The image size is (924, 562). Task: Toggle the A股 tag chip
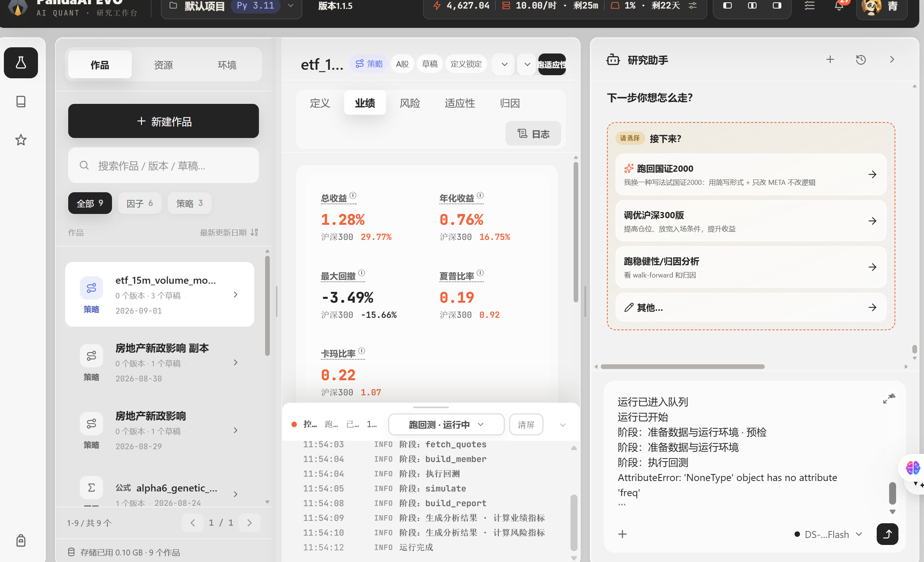402,64
